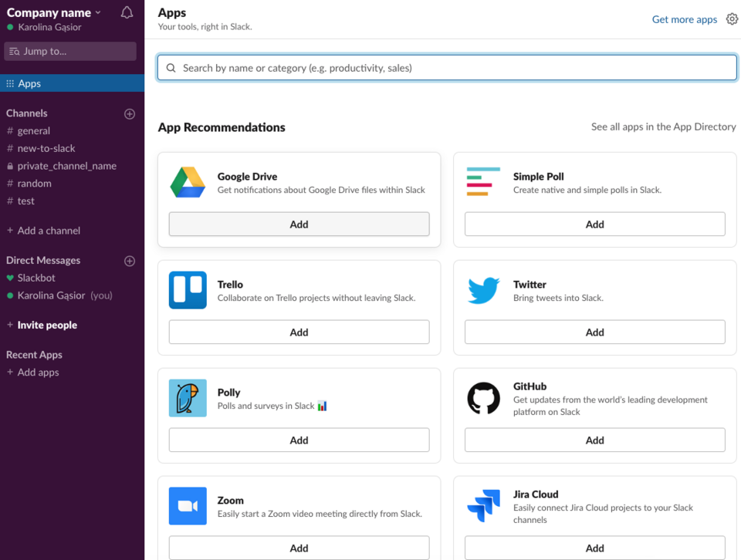The image size is (741, 560).
Task: Click the Polly app title
Action: tap(228, 393)
